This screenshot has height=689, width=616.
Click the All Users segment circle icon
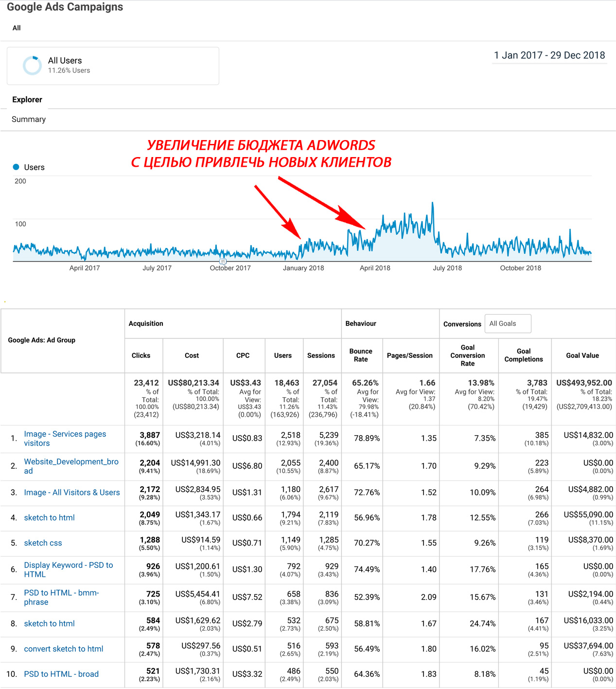[x=32, y=65]
